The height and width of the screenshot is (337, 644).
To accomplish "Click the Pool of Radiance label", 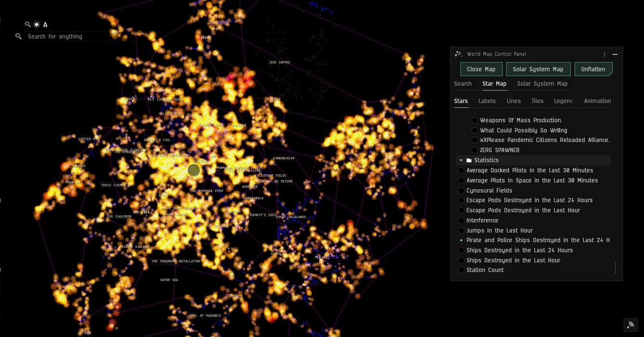I will point(205,316).
